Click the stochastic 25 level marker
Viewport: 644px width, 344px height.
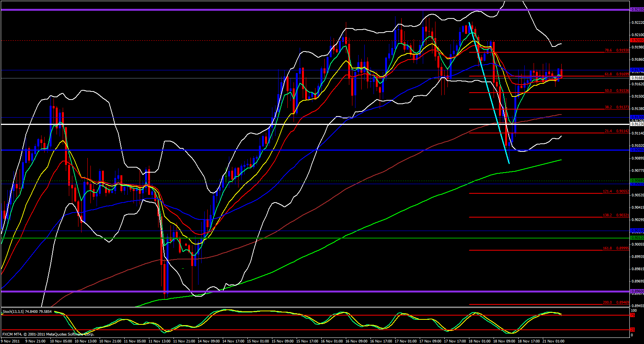(632, 330)
